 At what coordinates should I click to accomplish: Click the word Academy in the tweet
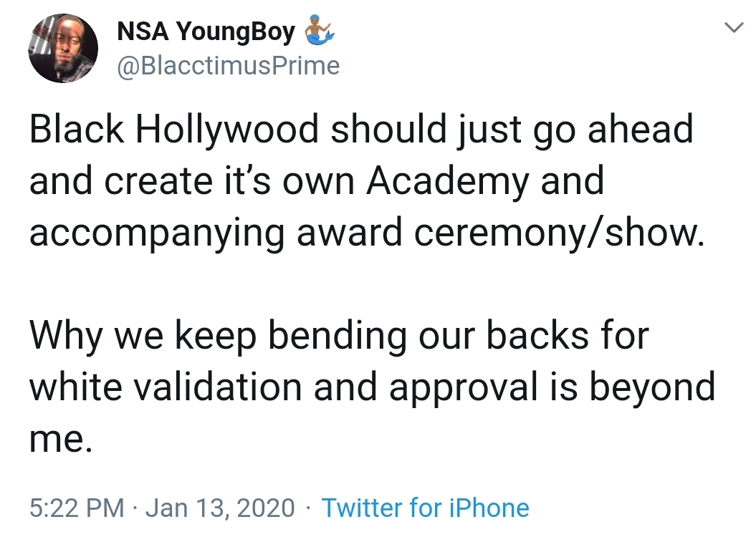click(447, 182)
